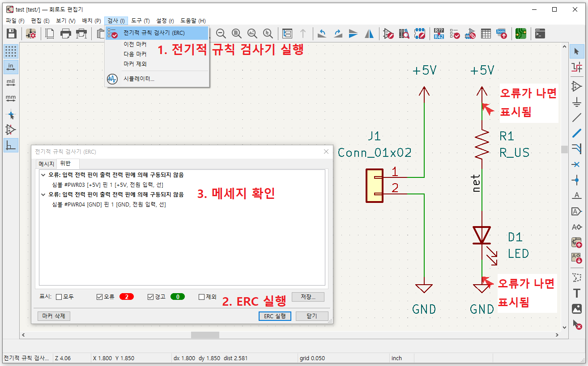Open the hierarchy navigator
The image size is (588, 366).
(x=287, y=34)
